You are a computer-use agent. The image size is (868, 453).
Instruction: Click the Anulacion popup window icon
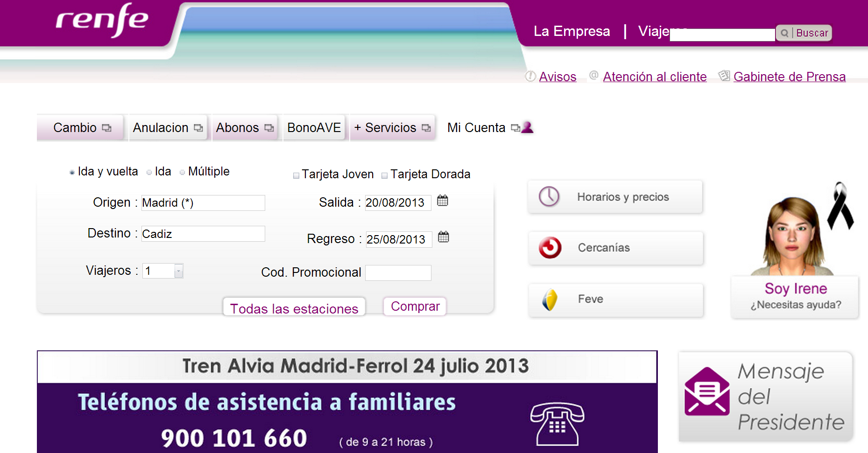pyautogui.click(x=198, y=128)
